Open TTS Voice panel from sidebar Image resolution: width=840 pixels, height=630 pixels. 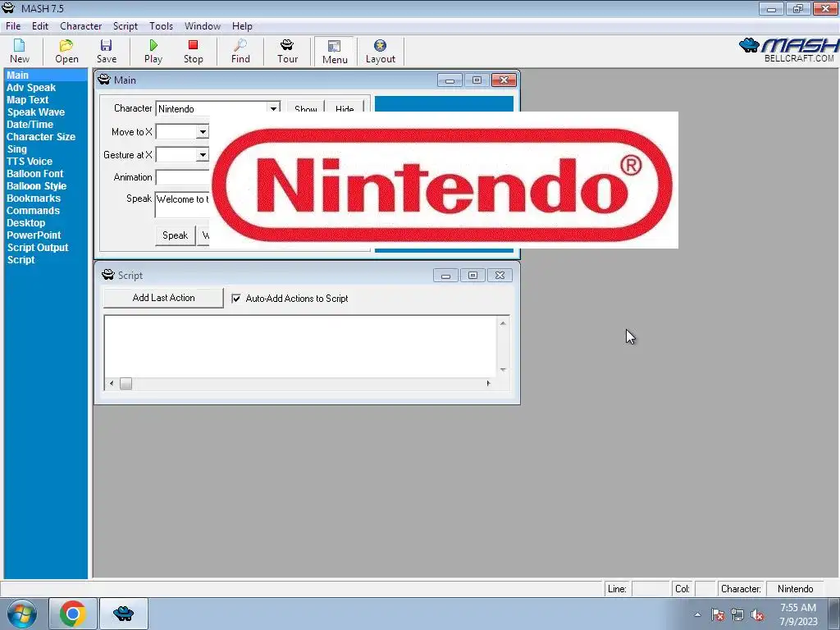tap(30, 162)
